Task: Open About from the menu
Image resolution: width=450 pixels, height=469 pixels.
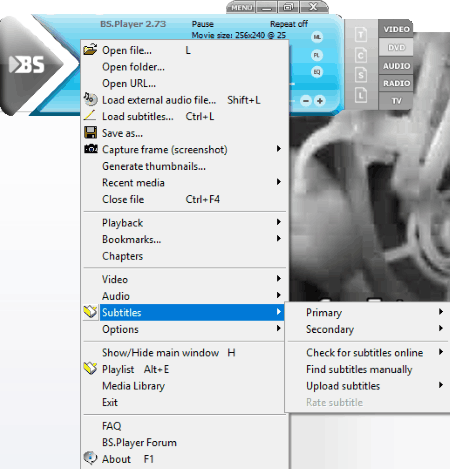Action: [185, 459]
